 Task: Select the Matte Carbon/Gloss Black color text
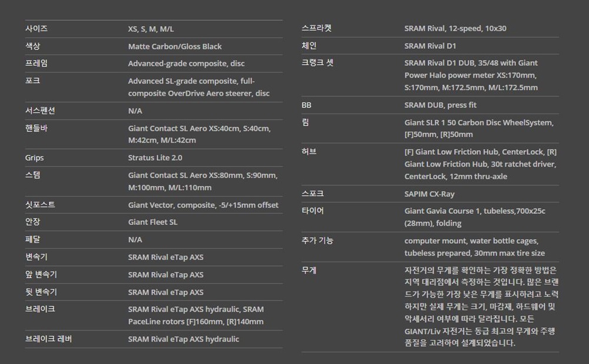pyautogui.click(x=175, y=47)
